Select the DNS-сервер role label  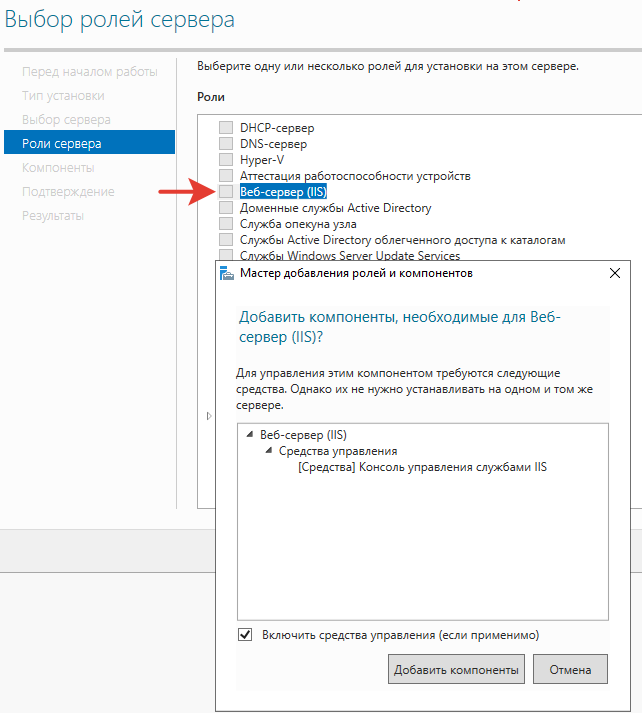(x=273, y=144)
